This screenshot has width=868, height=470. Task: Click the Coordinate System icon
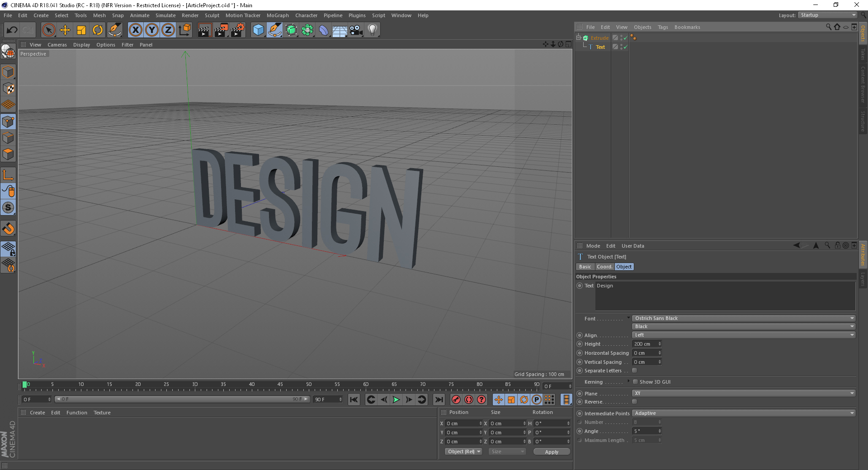tap(184, 30)
